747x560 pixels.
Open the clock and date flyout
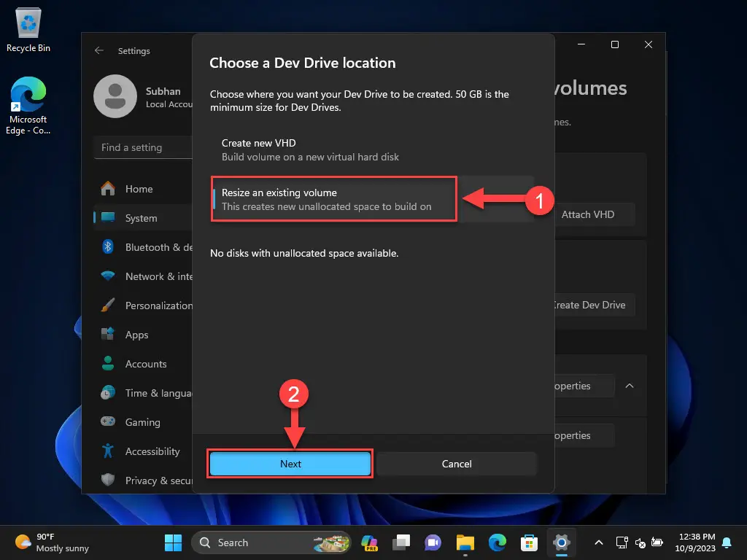695,542
